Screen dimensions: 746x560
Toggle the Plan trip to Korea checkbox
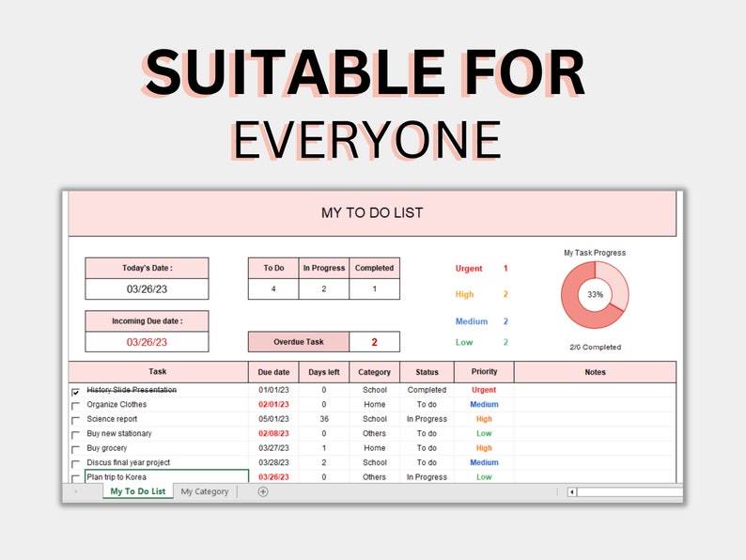point(76,478)
